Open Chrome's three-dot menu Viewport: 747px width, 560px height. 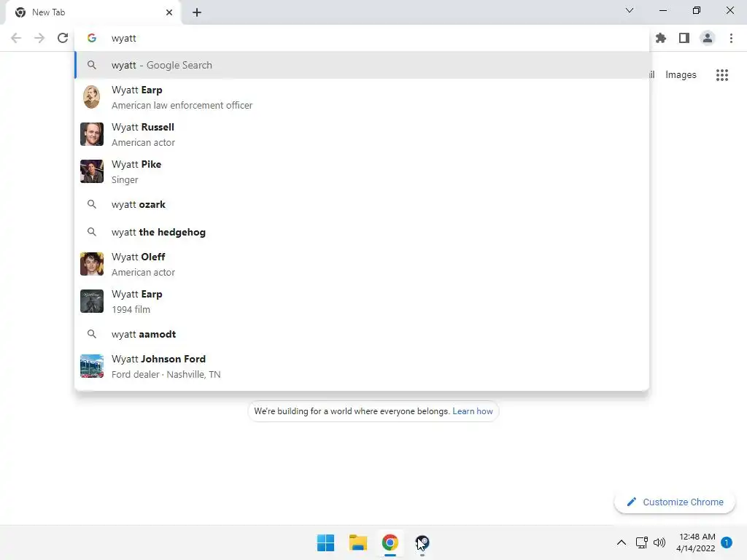(731, 38)
